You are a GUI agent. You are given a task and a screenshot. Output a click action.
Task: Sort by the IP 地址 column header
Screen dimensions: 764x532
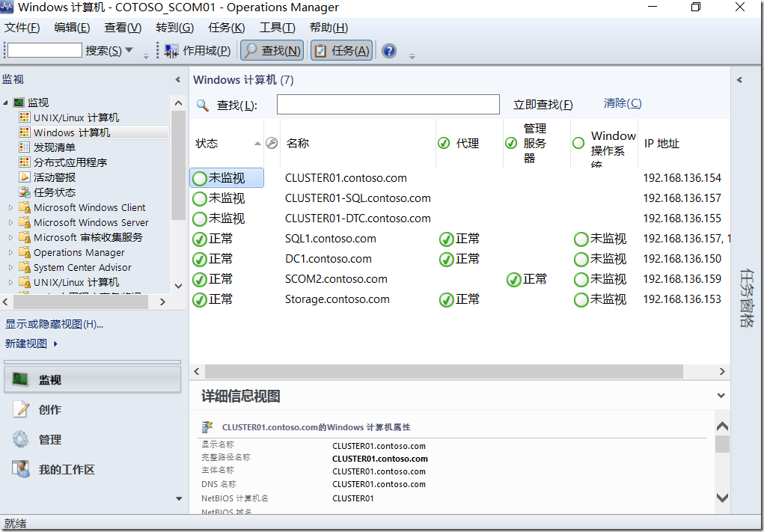pyautogui.click(x=684, y=143)
